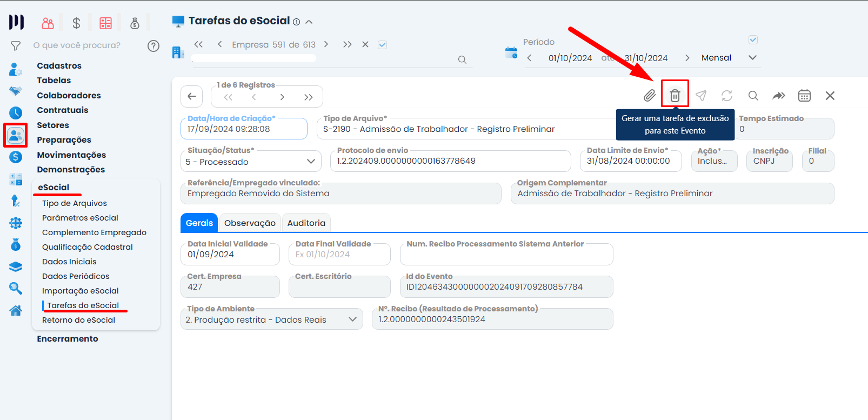Open Parâmetros eSocial menu item
Screen dimensions: 868x420
pos(80,218)
